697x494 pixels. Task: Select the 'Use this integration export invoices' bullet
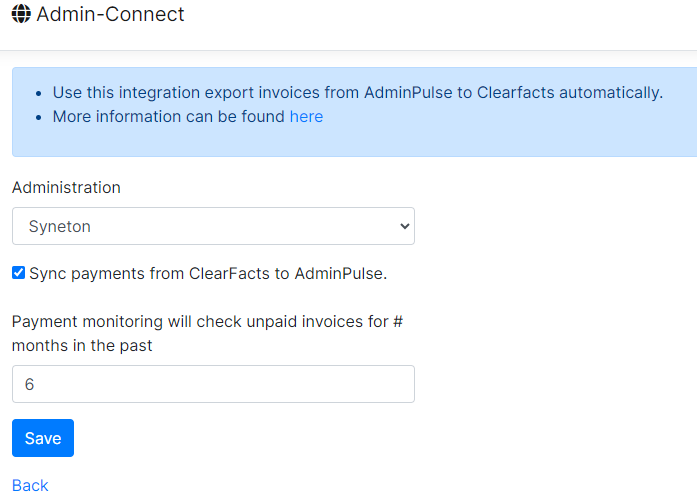coord(358,92)
